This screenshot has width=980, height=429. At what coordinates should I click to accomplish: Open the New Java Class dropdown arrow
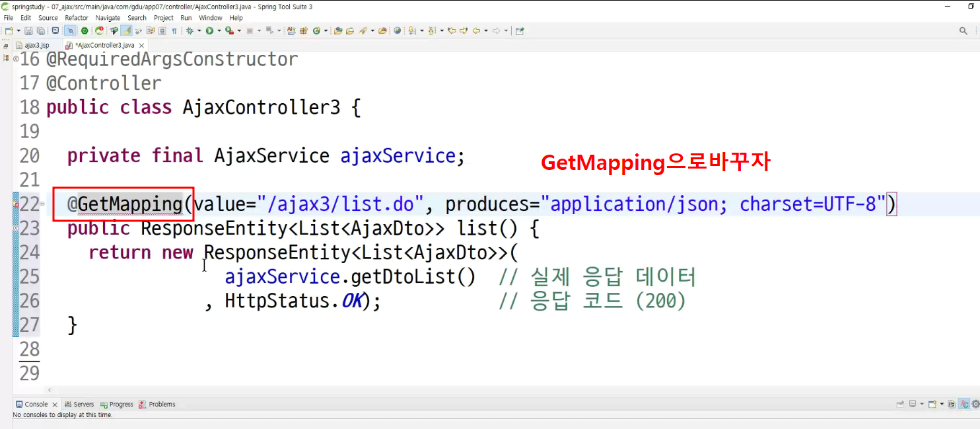pyautogui.click(x=326, y=30)
